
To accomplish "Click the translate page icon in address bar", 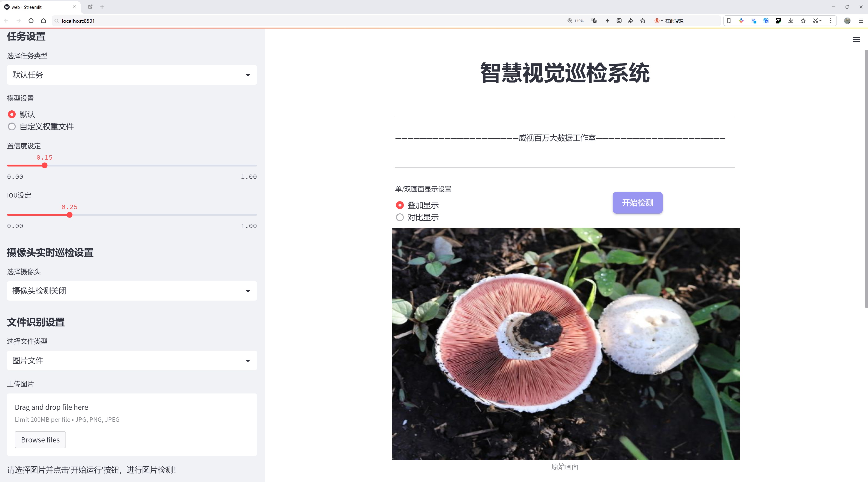I will 594,21.
